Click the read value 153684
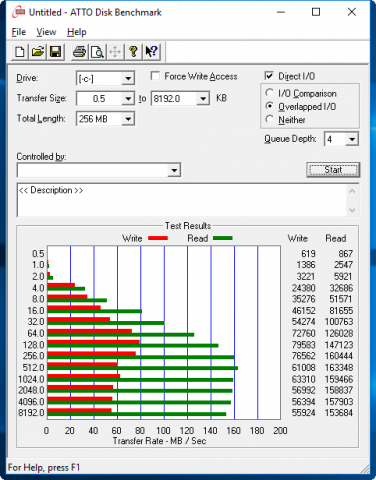Viewport: 376px width, 480px height. 339,413
